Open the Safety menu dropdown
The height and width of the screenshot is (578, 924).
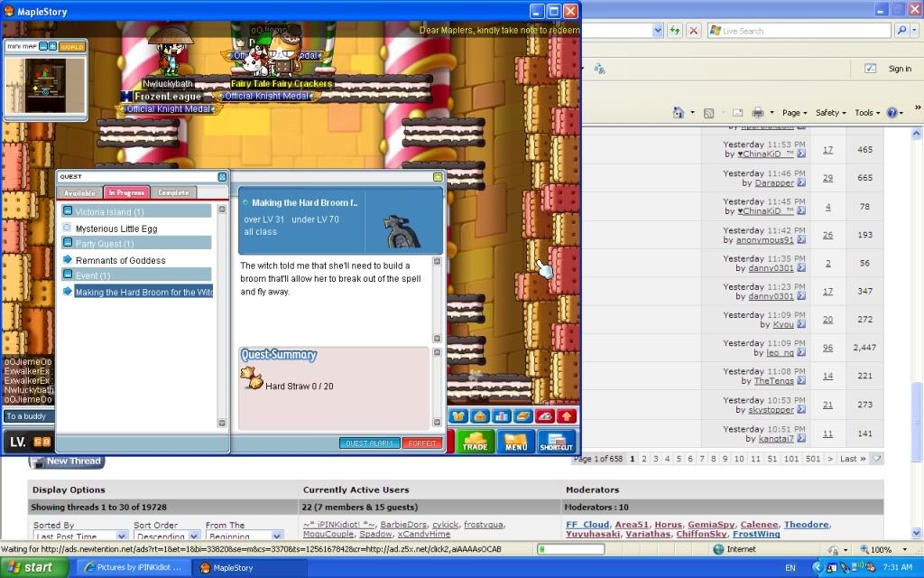830,113
